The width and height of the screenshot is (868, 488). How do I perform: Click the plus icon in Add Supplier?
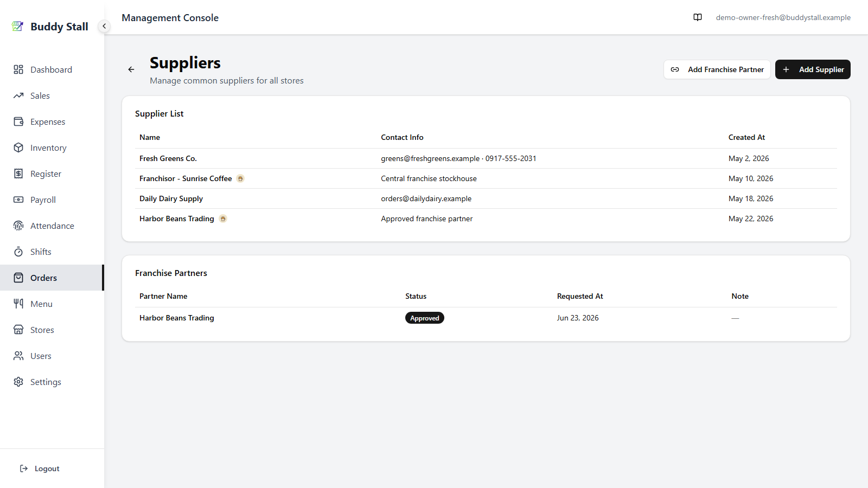(x=786, y=69)
